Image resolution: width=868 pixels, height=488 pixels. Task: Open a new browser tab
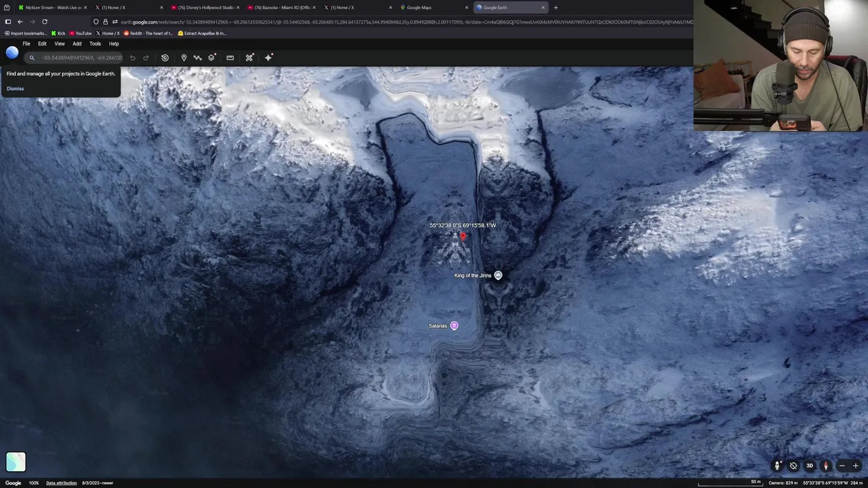[555, 7]
